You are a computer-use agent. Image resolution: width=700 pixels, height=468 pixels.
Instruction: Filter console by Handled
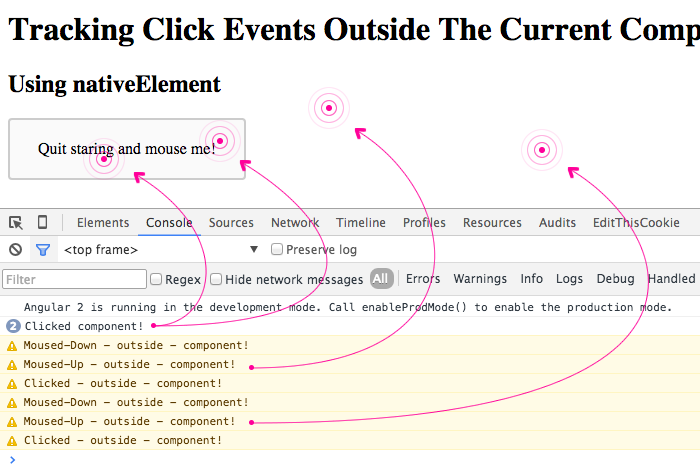(x=671, y=279)
